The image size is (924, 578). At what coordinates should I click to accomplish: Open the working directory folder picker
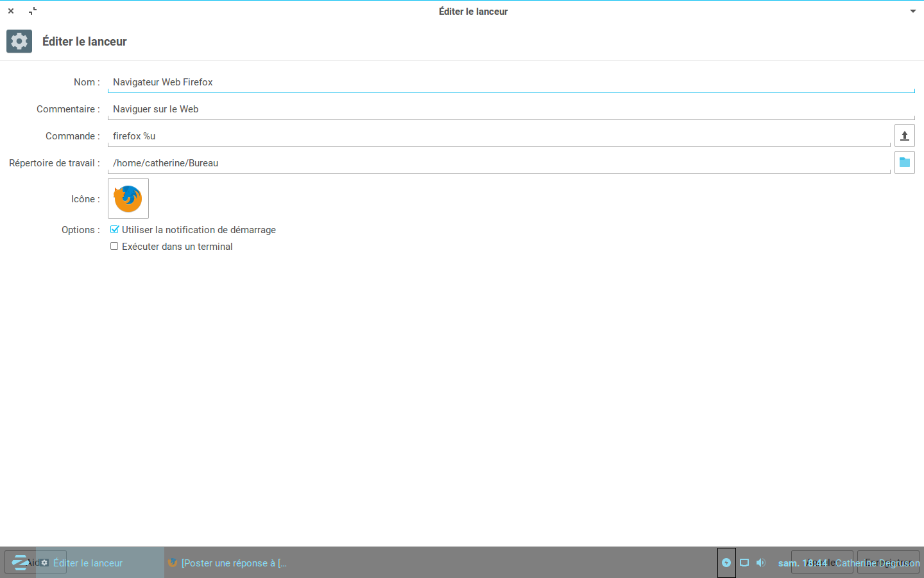pos(904,162)
